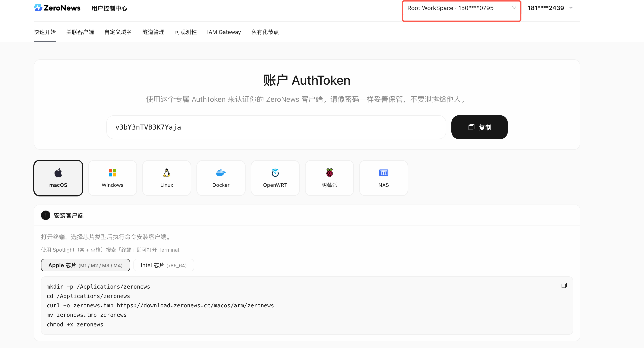
Task: Click the ZeroNews logo
Action: (57, 8)
